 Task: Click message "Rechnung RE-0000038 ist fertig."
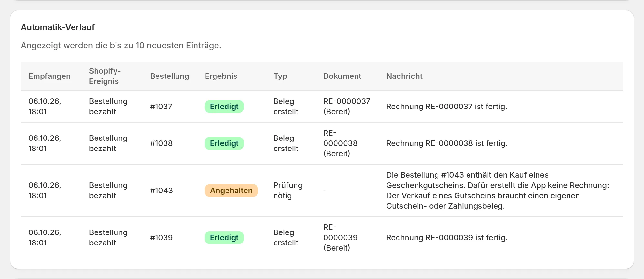pyautogui.click(x=447, y=143)
